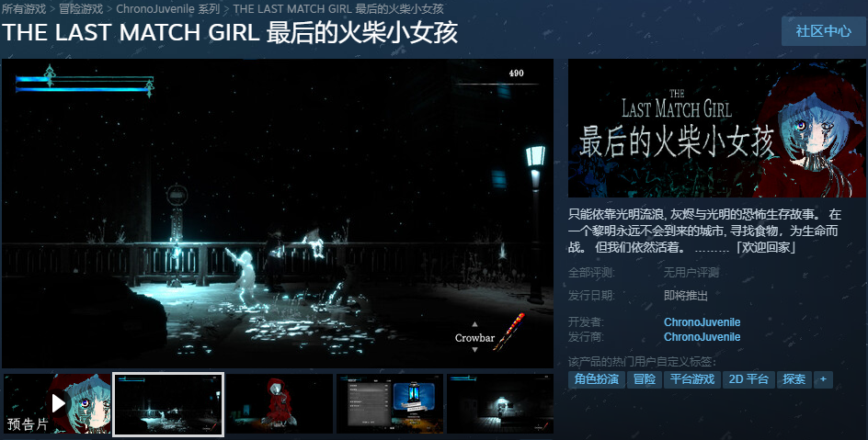Select the 角色扮演 tag
Image resolution: width=868 pixels, height=440 pixels.
[596, 379]
